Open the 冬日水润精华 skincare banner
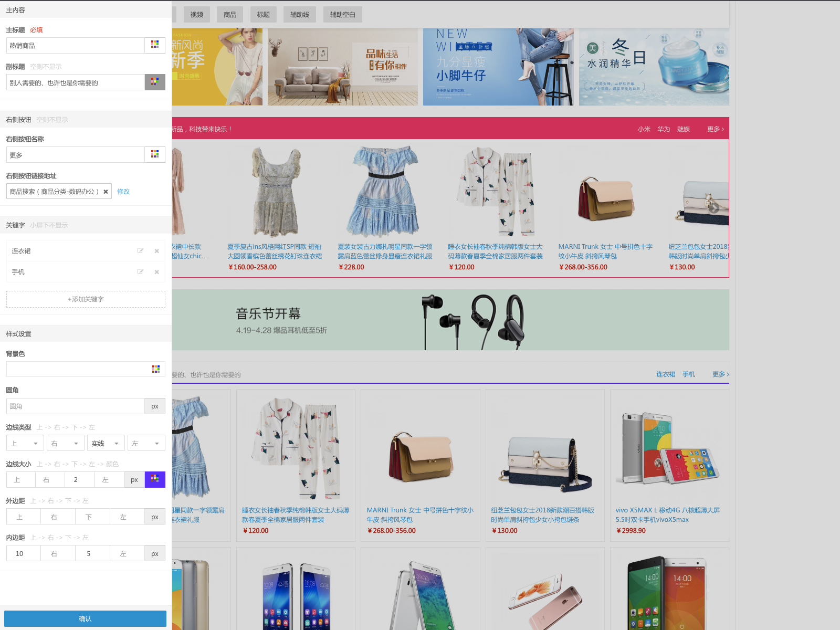 click(x=654, y=67)
